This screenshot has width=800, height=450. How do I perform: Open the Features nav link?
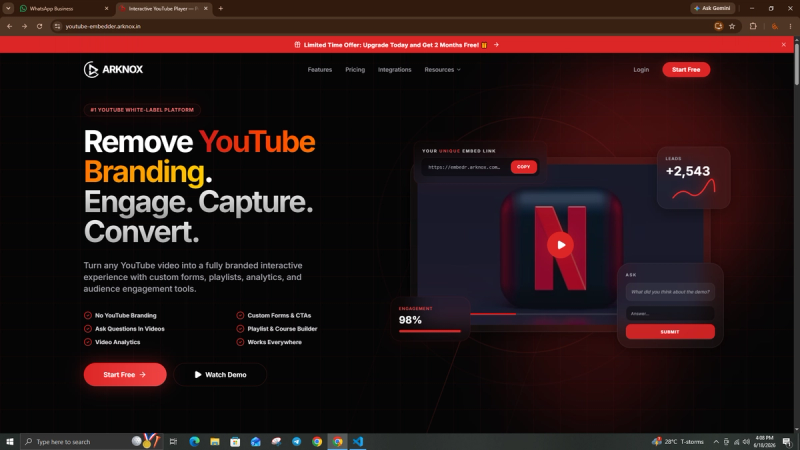(320, 69)
